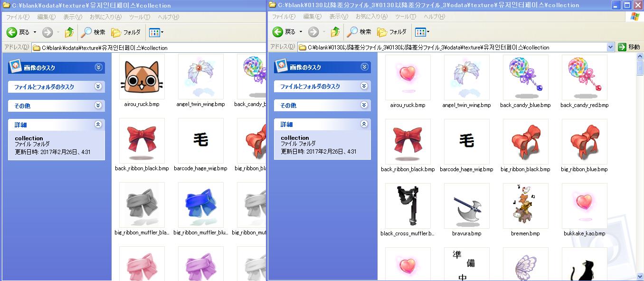Expand その他 panel in right window

(x=364, y=105)
